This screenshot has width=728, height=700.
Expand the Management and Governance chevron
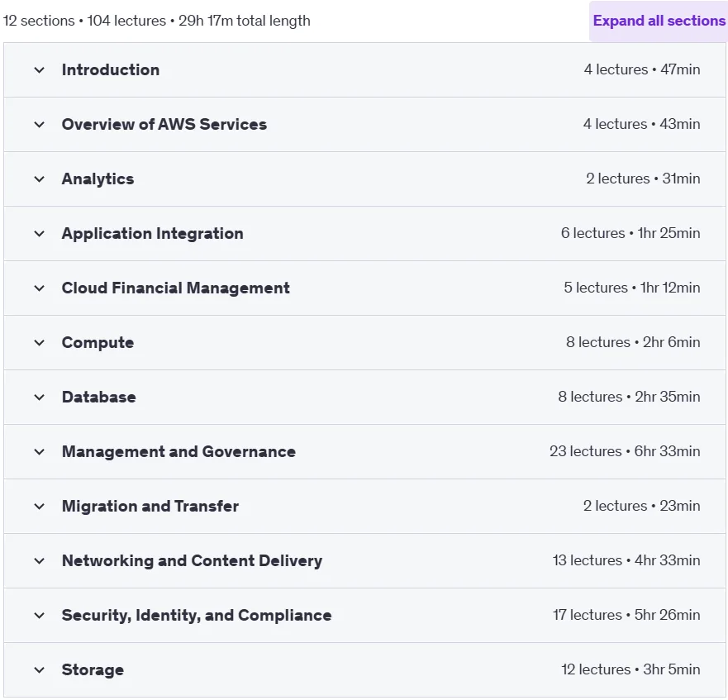[40, 452]
